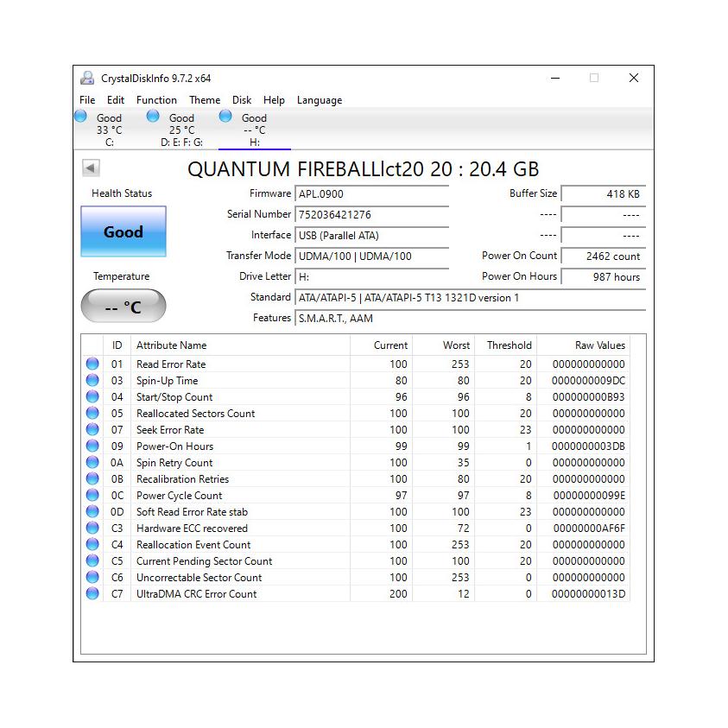Click the blue Good health status button
The image size is (728, 728).
[x=123, y=231]
